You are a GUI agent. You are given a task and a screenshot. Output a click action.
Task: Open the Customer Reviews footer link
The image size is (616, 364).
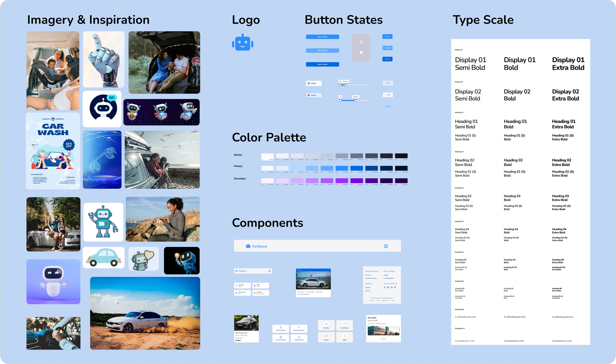tap(371, 278)
